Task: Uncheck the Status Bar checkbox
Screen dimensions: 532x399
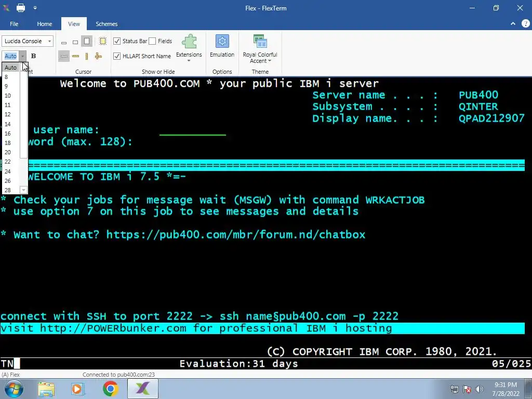Action: point(117,41)
